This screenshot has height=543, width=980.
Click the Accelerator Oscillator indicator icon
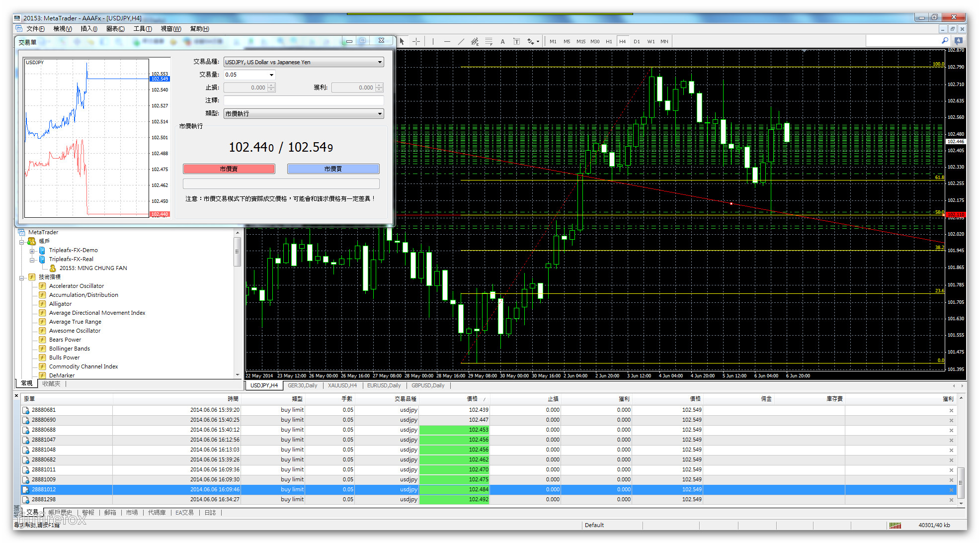pyautogui.click(x=42, y=286)
